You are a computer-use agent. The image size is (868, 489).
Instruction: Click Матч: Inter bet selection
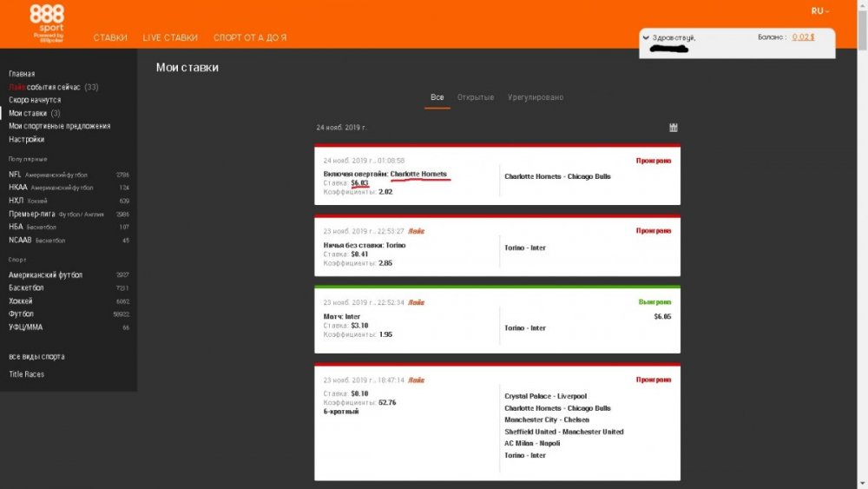341,317
